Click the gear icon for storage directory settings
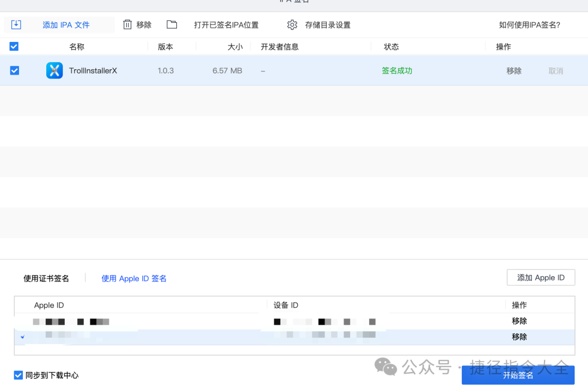 292,25
